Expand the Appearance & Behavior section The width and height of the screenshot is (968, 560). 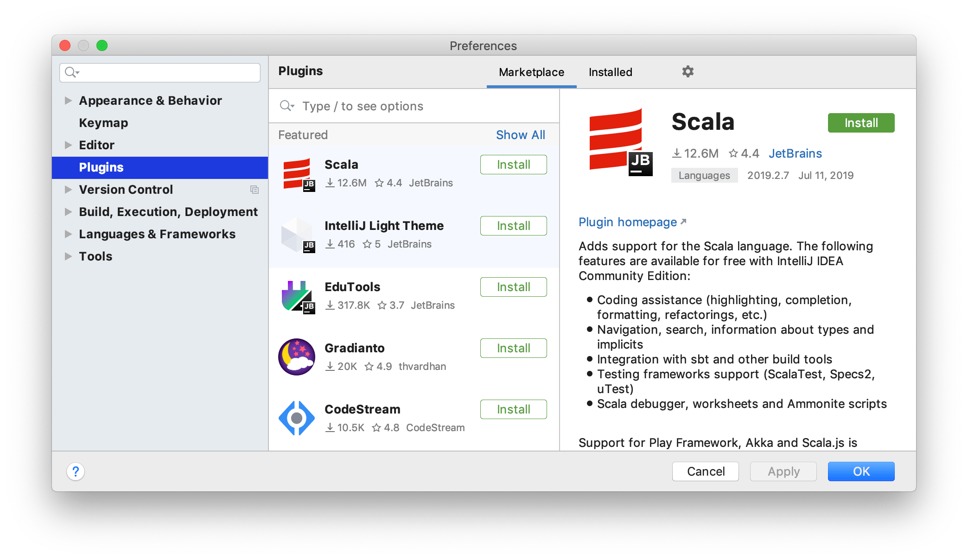[x=68, y=100]
